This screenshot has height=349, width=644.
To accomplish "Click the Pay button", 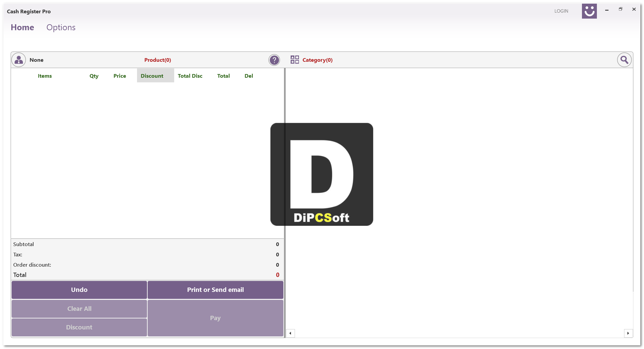I will [215, 318].
